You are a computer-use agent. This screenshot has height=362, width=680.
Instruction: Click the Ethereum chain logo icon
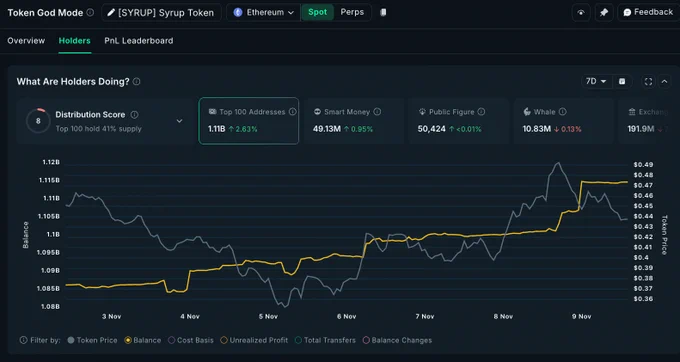pos(238,13)
